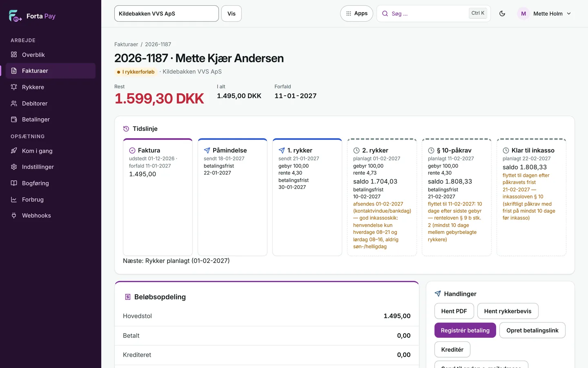Click the Tidslinje history icon
This screenshot has width=588, height=368.
pyautogui.click(x=126, y=129)
